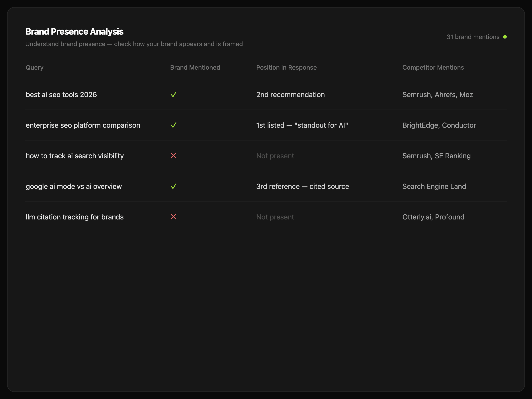Click the Brand Presence Analysis title
The height and width of the screenshot is (399, 532).
pyautogui.click(x=74, y=31)
